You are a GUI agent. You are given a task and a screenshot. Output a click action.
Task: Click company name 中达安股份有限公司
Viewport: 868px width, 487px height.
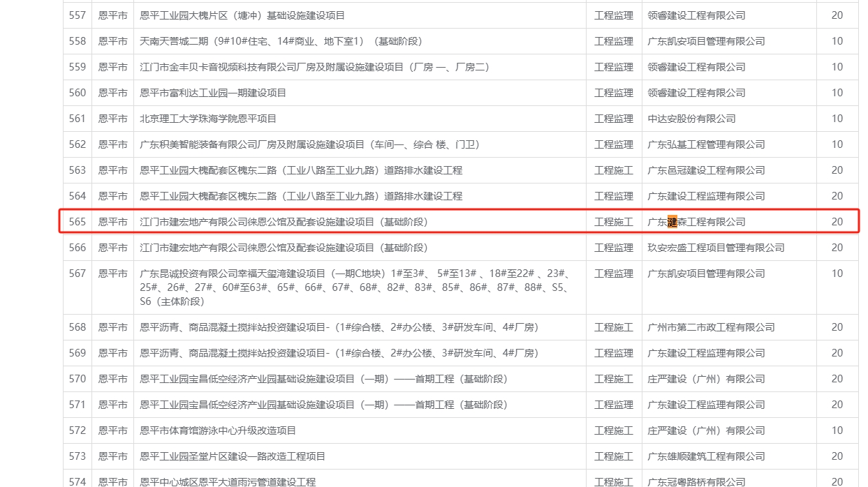[x=691, y=119]
